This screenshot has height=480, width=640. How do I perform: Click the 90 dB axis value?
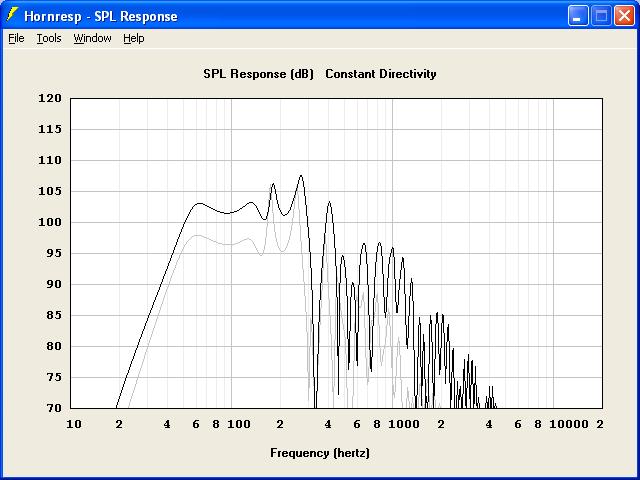coord(53,284)
